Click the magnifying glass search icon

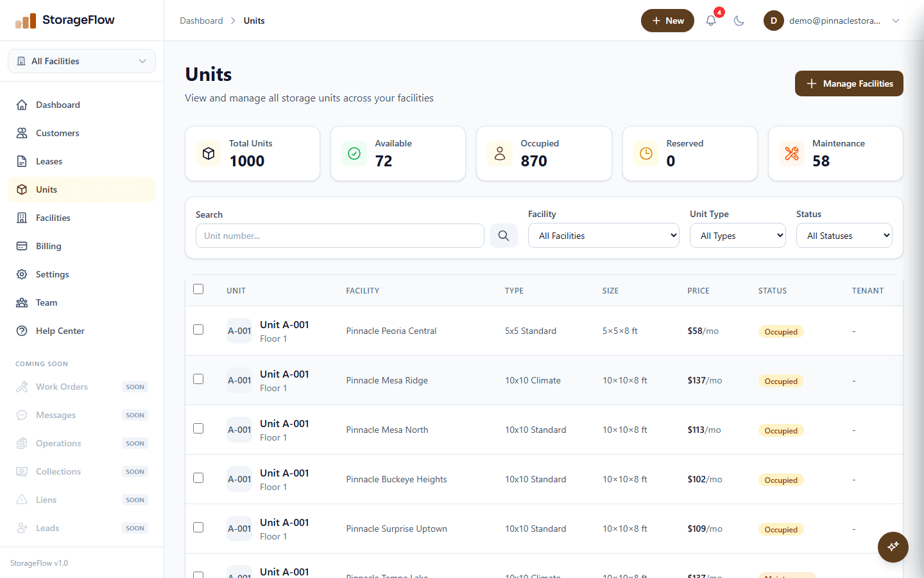(503, 235)
